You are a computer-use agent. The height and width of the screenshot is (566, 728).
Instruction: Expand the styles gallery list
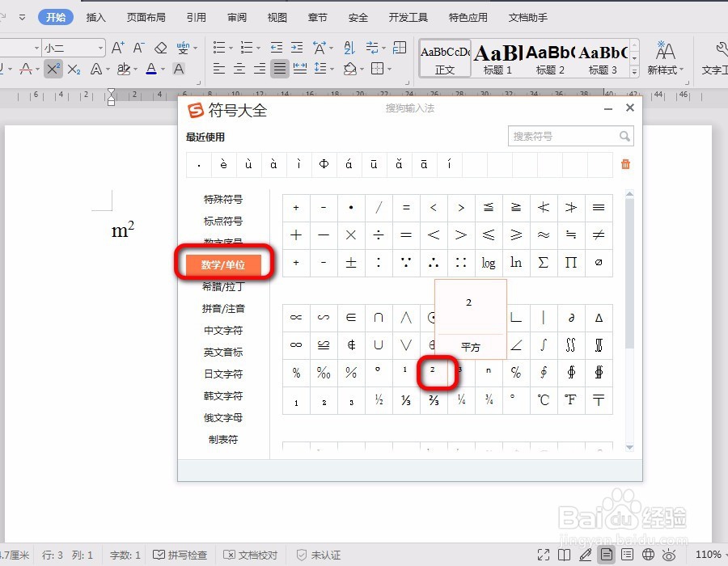[x=634, y=71]
